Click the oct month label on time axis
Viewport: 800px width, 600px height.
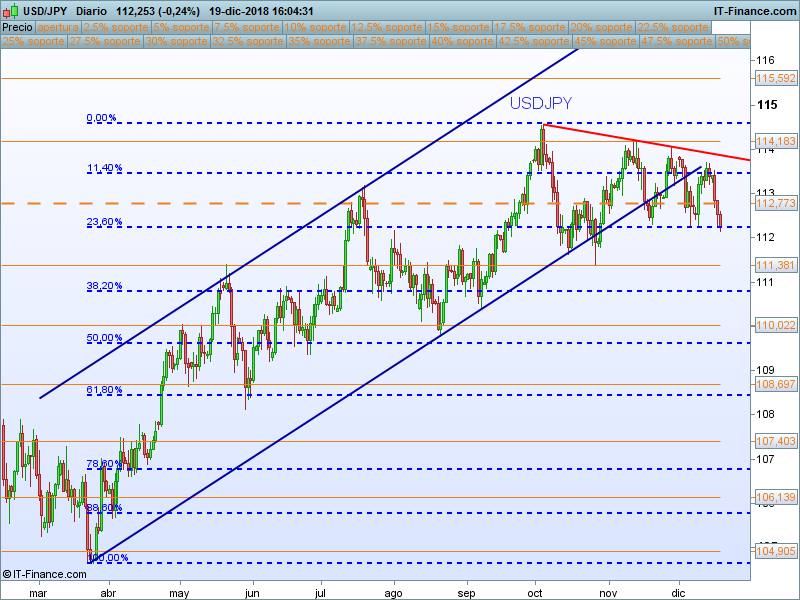[x=535, y=593]
